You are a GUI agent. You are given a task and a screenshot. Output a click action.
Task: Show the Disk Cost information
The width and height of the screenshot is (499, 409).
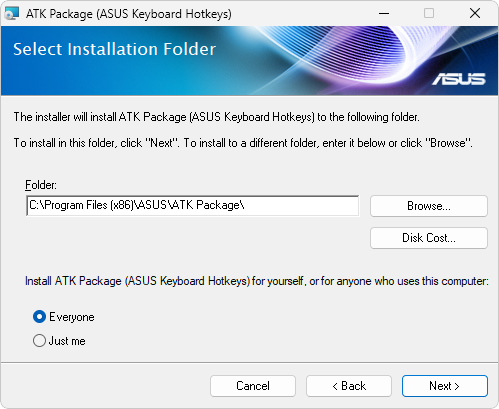pos(429,238)
